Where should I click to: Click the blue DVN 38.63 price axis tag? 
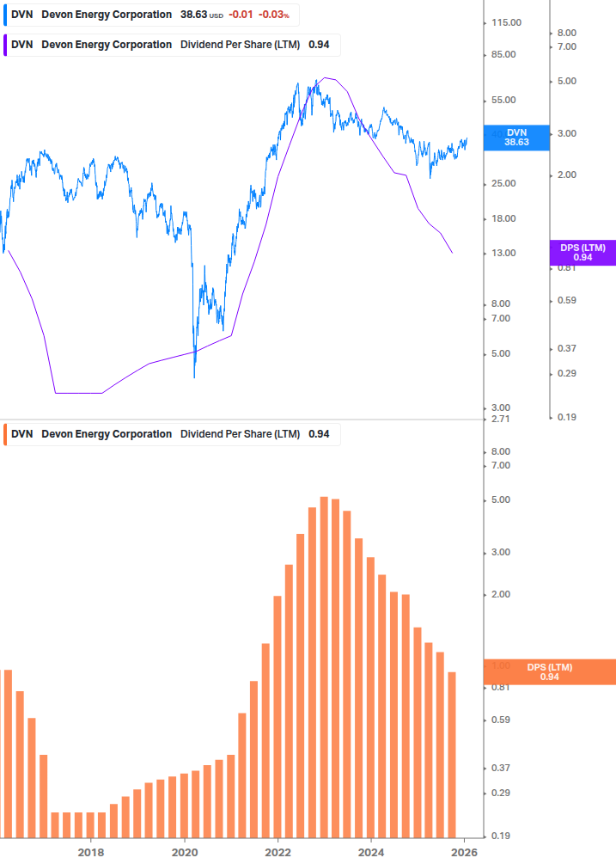pyautogui.click(x=515, y=138)
